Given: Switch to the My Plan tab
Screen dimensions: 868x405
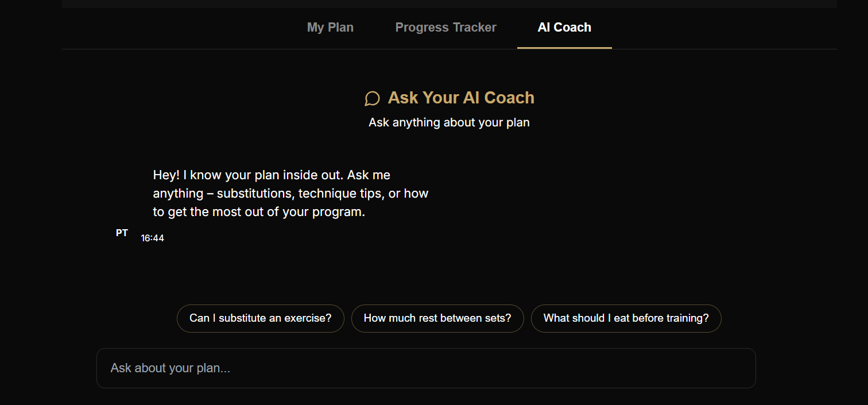Looking at the screenshot, I should pyautogui.click(x=330, y=27).
